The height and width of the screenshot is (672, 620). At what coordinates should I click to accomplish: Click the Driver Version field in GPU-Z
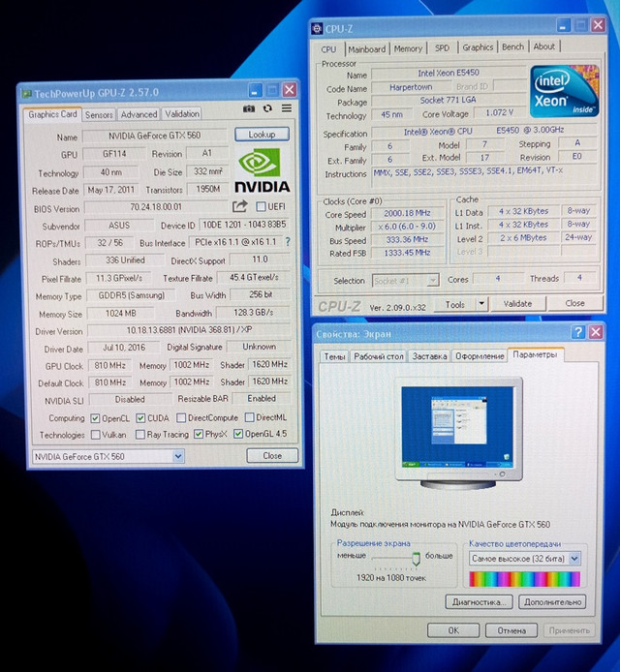coord(189,330)
